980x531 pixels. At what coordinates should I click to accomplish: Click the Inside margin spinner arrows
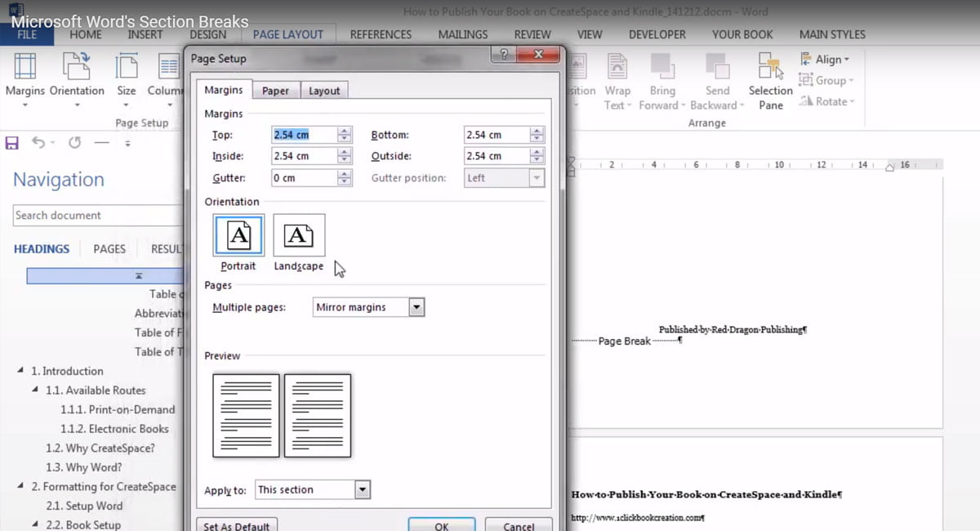tap(345, 156)
